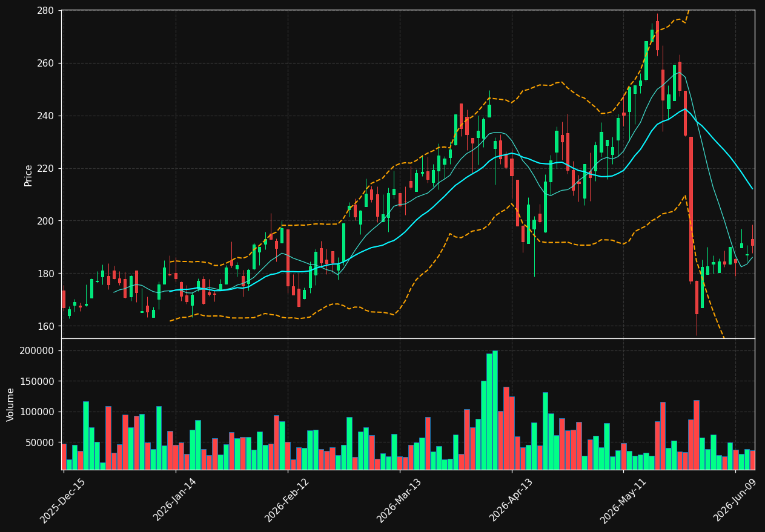Click the 280 price tick label
Image resolution: width=765 pixels, height=532 pixels.
click(x=46, y=11)
